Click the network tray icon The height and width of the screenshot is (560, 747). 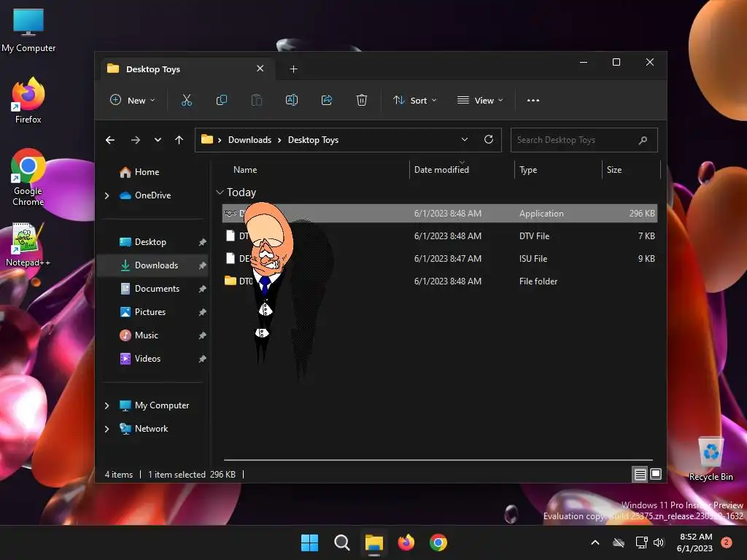pos(642,542)
